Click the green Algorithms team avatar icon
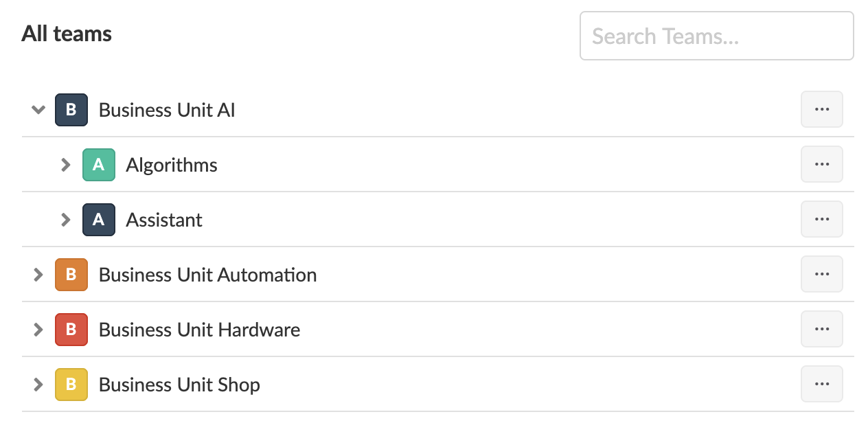This screenshot has height=423, width=868. click(99, 165)
